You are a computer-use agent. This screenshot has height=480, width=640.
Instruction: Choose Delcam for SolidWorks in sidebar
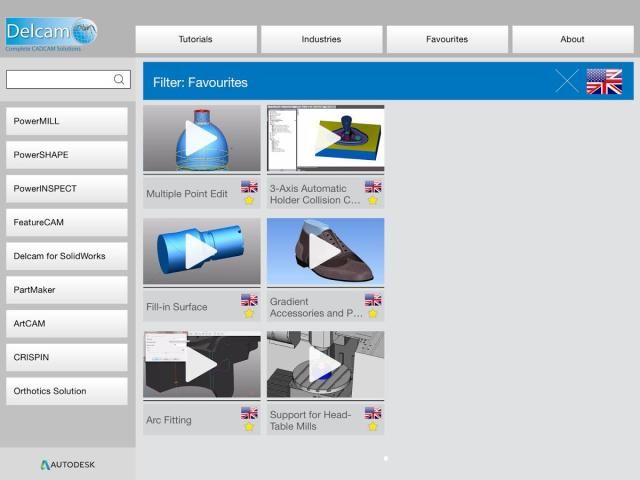tap(67, 256)
